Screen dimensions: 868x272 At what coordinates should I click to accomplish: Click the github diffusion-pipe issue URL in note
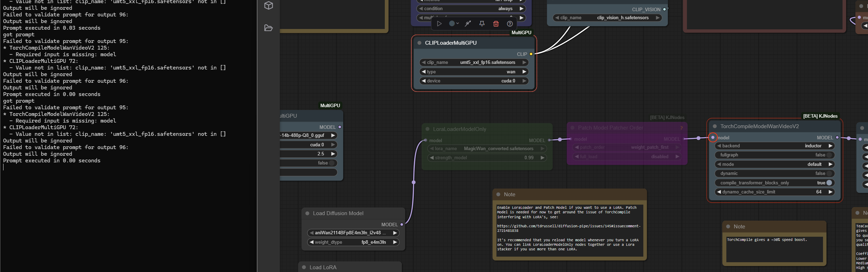(569, 228)
